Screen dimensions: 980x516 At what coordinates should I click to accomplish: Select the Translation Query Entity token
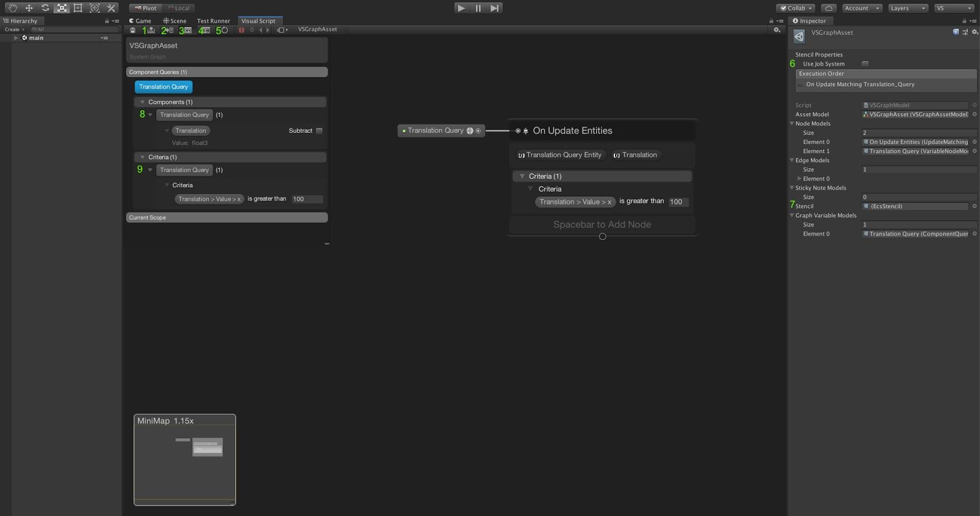click(560, 155)
